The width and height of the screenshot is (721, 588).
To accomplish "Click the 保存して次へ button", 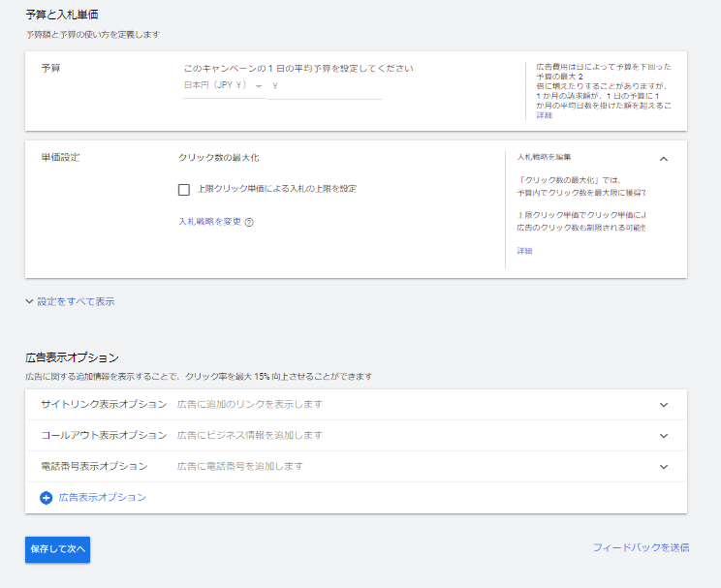I will point(57,549).
